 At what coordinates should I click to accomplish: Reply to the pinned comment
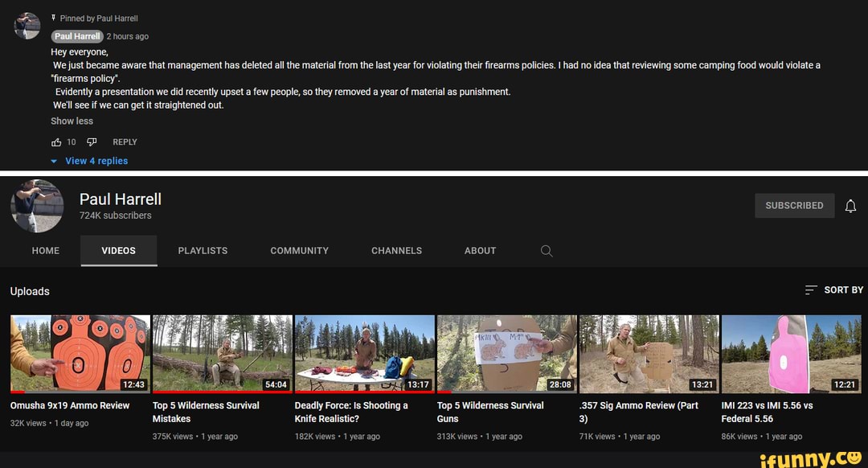tap(125, 142)
